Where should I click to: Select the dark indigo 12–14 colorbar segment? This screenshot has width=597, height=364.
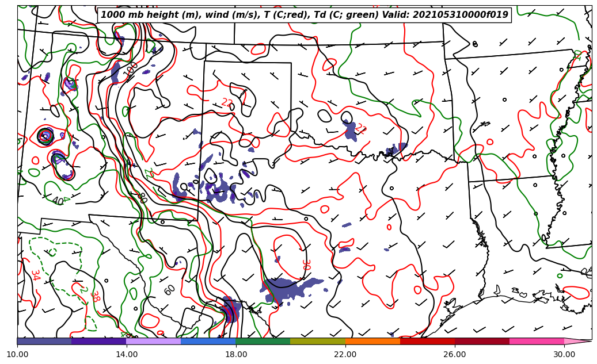(x=99, y=341)
